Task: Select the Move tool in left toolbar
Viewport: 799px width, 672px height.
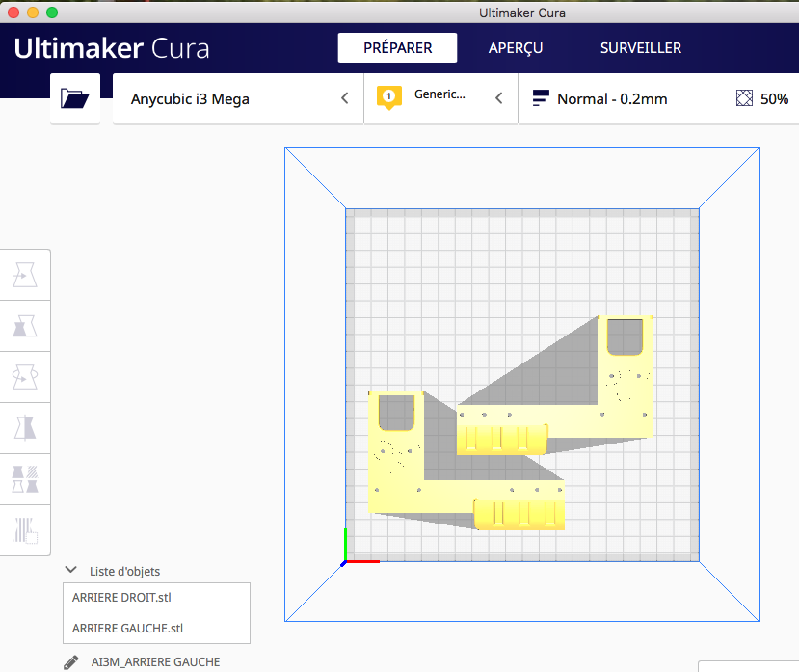Action: tap(25, 275)
